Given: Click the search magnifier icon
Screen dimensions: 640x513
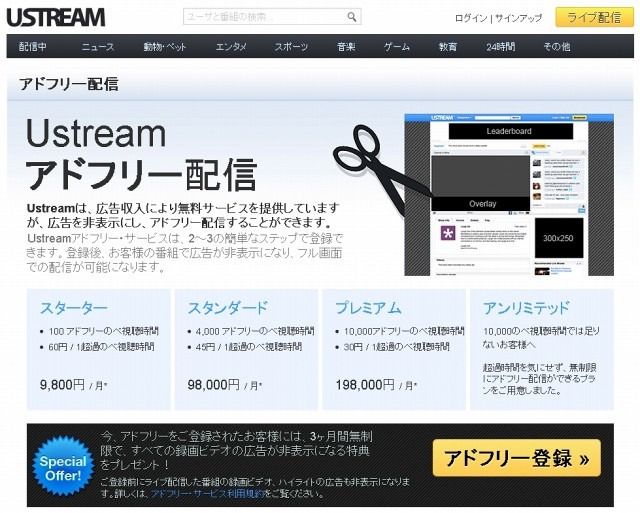Looking at the screenshot, I should point(351,17).
